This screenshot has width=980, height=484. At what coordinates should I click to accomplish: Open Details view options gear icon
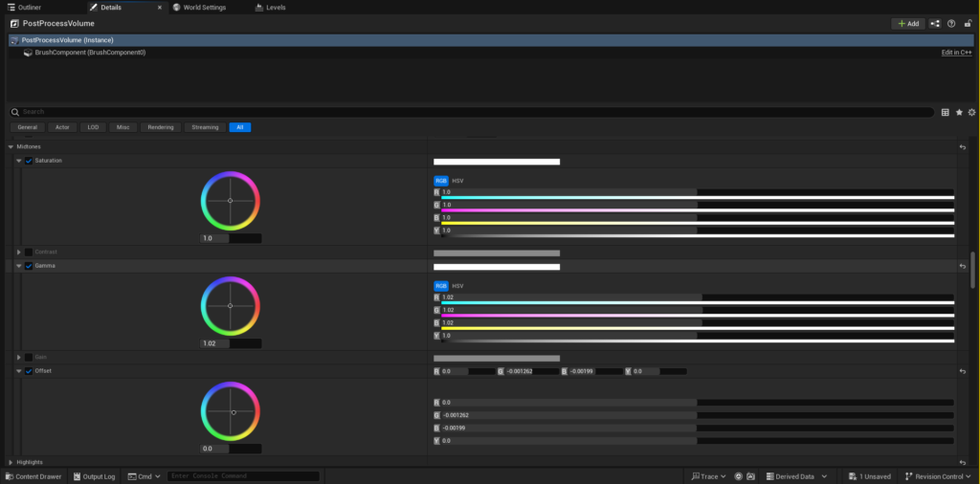pos(972,113)
